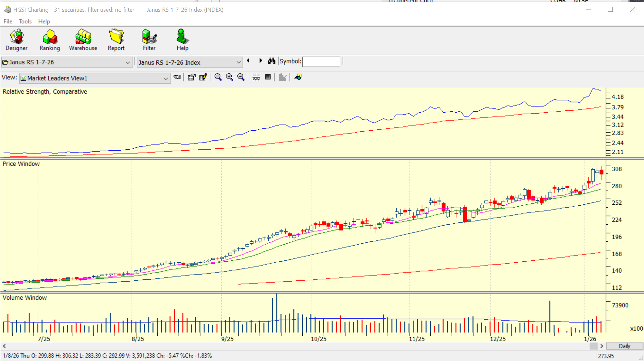Expand the Janus RS 1-7-26 group dropdown
Screen dimensions: 644x361
coord(128,62)
